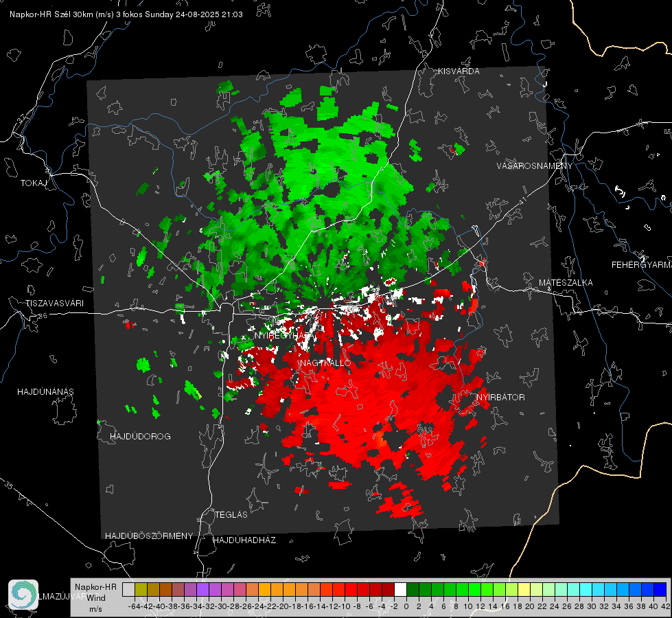Image resolution: width=672 pixels, height=618 pixels.
Task: Pick the grey swatch left of -64
Action: point(128,589)
